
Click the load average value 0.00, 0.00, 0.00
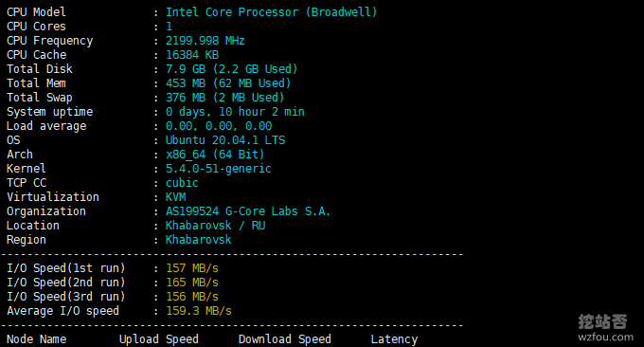pyautogui.click(x=219, y=126)
